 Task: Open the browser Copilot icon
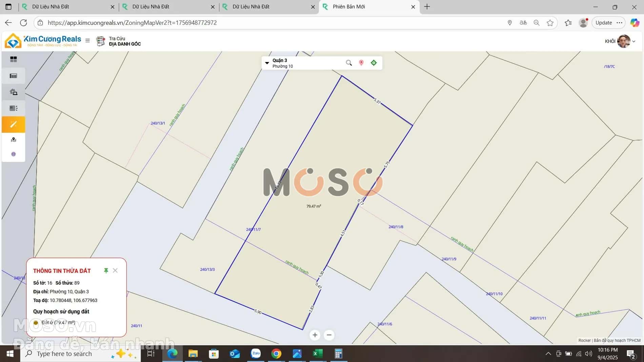pos(635,23)
